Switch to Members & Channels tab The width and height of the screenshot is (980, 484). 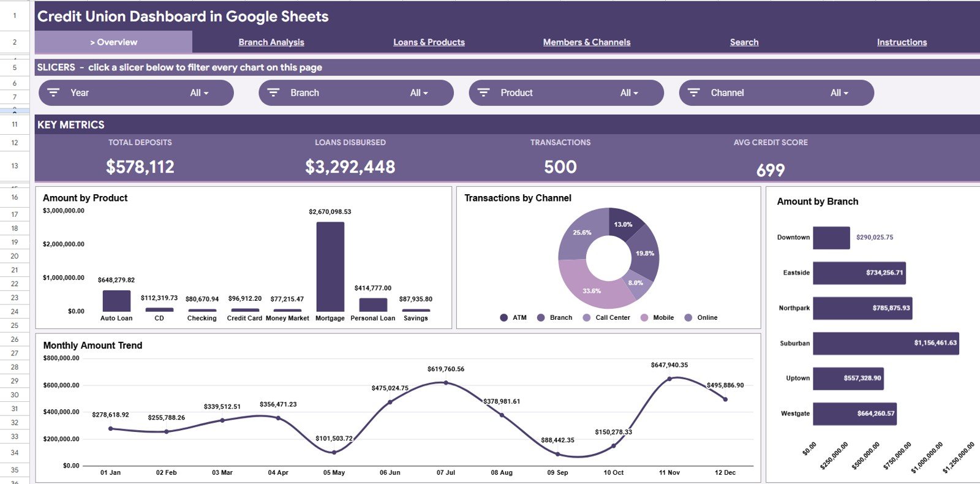click(x=587, y=42)
